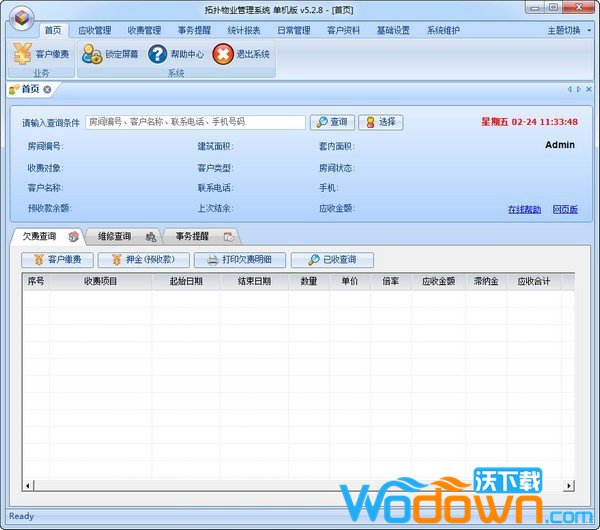Click the 选择 select button
600x530 pixels.
(x=381, y=122)
